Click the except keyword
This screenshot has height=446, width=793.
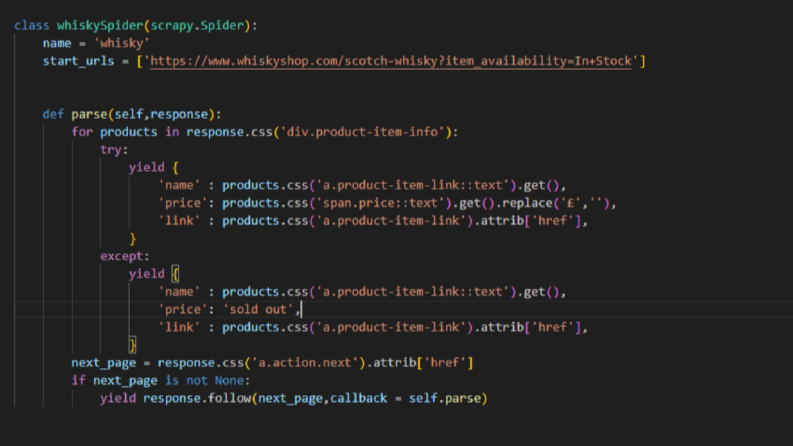[121, 256]
